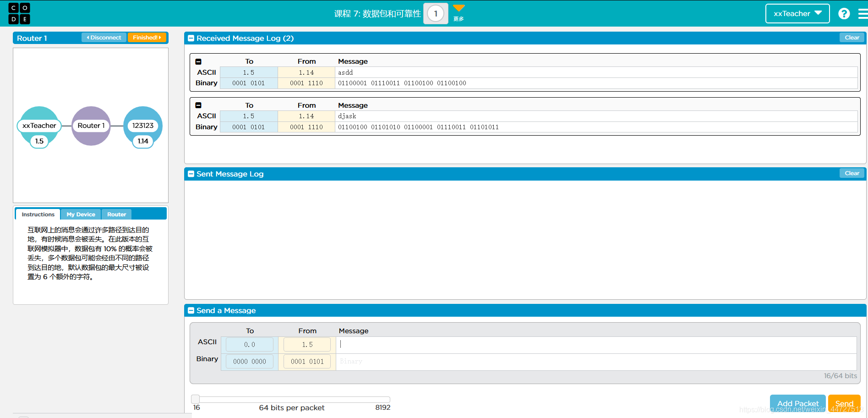Screen dimensions: 868x418
Task: Click the orange Send button
Action: click(x=844, y=403)
